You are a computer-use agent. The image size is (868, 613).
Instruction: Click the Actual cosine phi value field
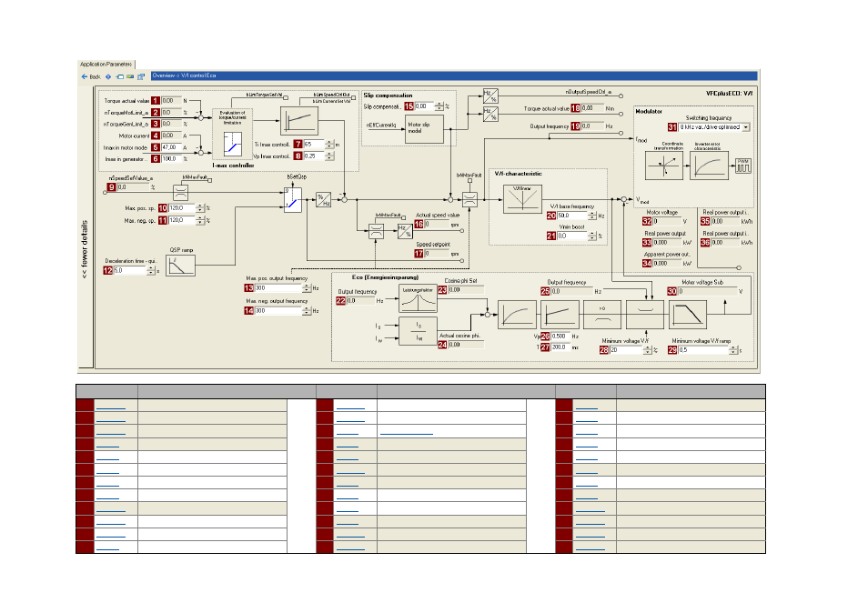[466, 345]
